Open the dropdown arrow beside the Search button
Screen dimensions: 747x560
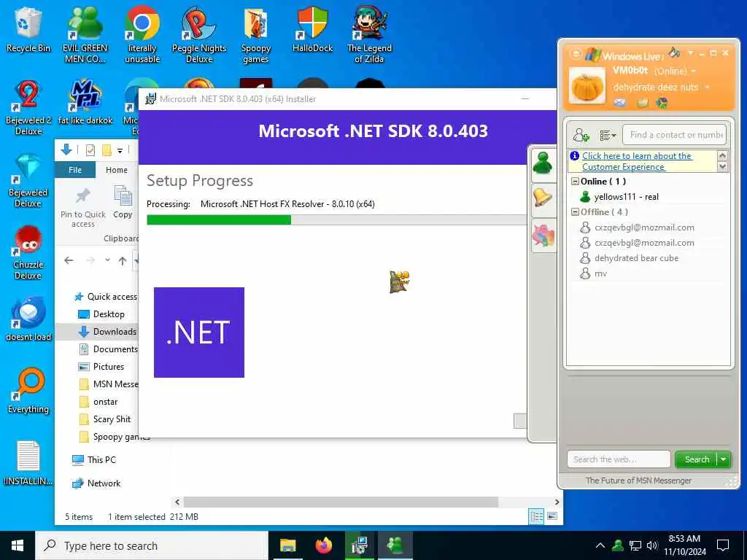[724, 459]
